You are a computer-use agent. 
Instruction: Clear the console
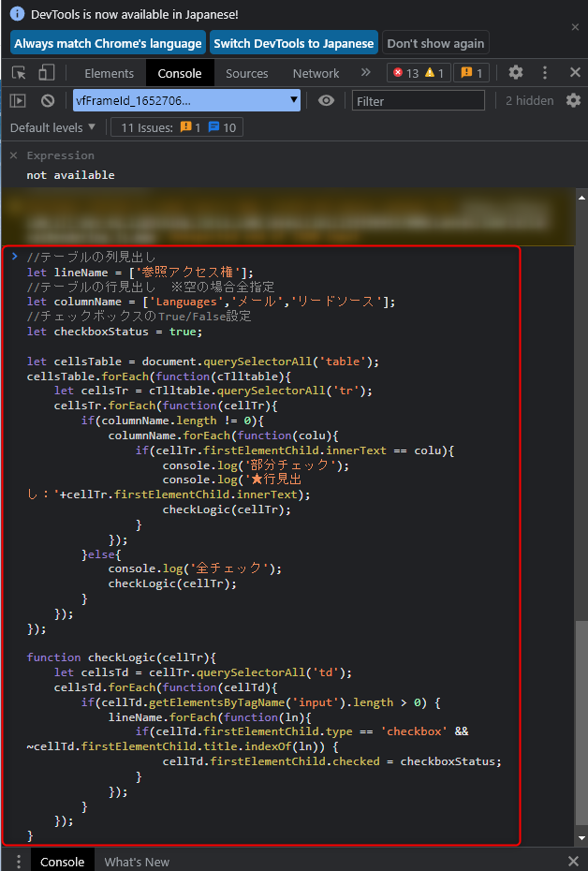(48, 100)
